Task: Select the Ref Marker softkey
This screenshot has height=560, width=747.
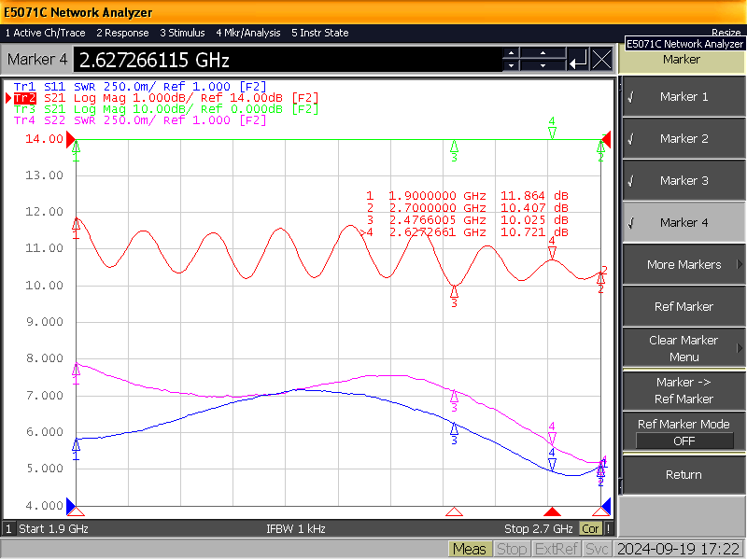Action: [x=684, y=306]
